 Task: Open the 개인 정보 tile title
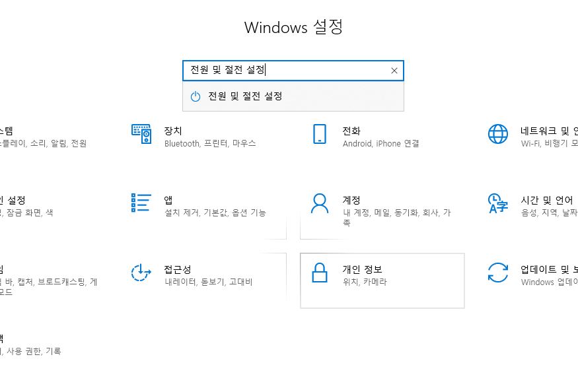(x=363, y=269)
